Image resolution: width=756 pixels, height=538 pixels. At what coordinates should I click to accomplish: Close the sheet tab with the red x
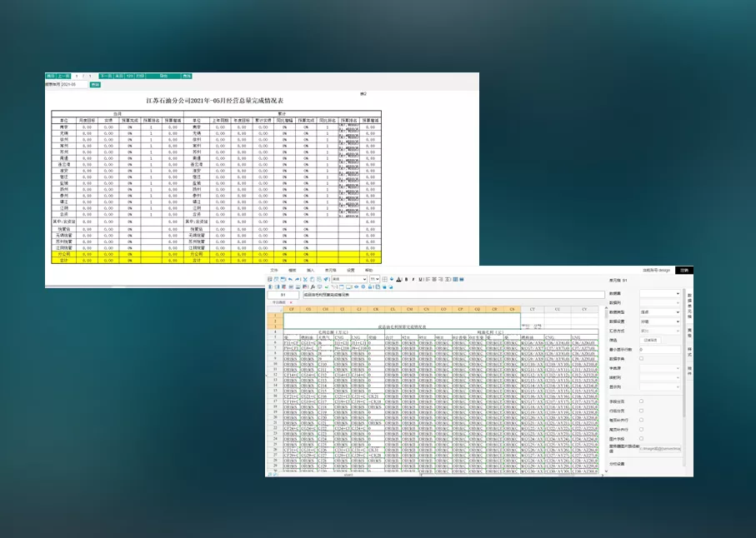point(291,302)
